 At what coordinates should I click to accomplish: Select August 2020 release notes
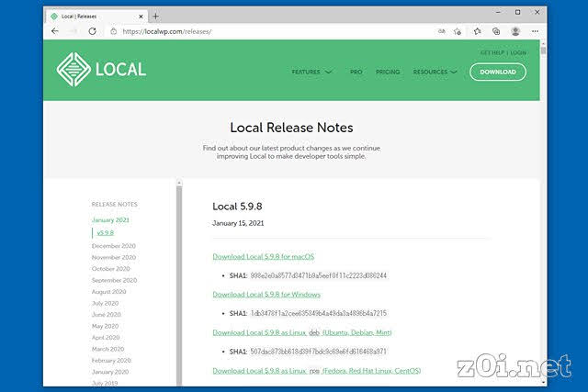click(108, 292)
